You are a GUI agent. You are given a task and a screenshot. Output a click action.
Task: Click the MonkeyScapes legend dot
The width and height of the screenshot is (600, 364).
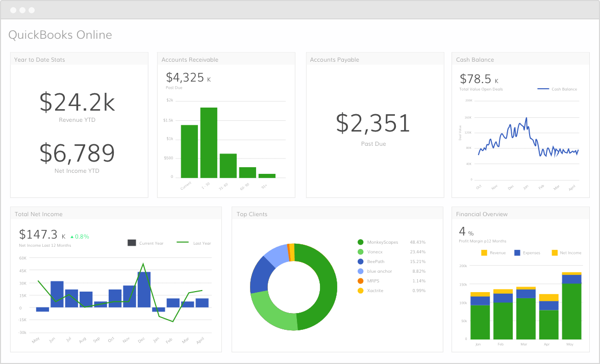(360, 242)
